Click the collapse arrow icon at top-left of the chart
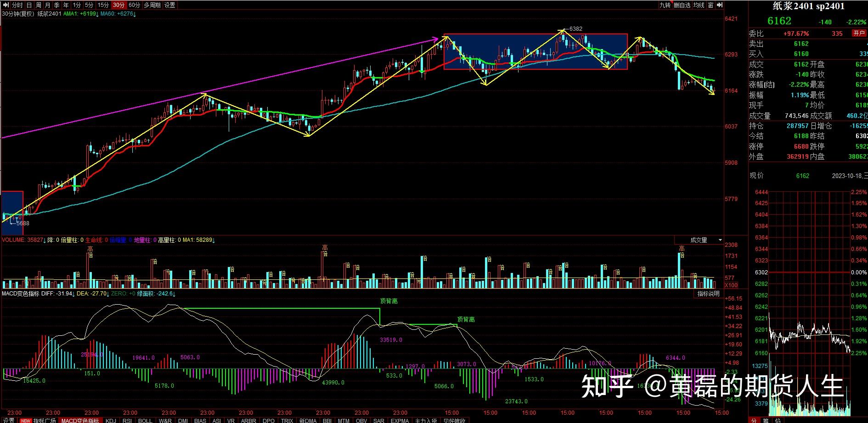868x423 pixels. 6,5
